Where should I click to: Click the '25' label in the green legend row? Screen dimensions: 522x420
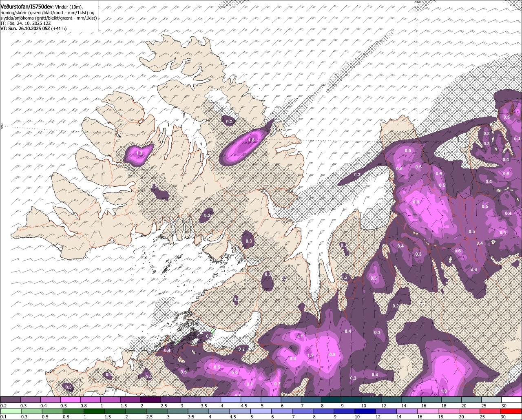pyautogui.click(x=482, y=417)
